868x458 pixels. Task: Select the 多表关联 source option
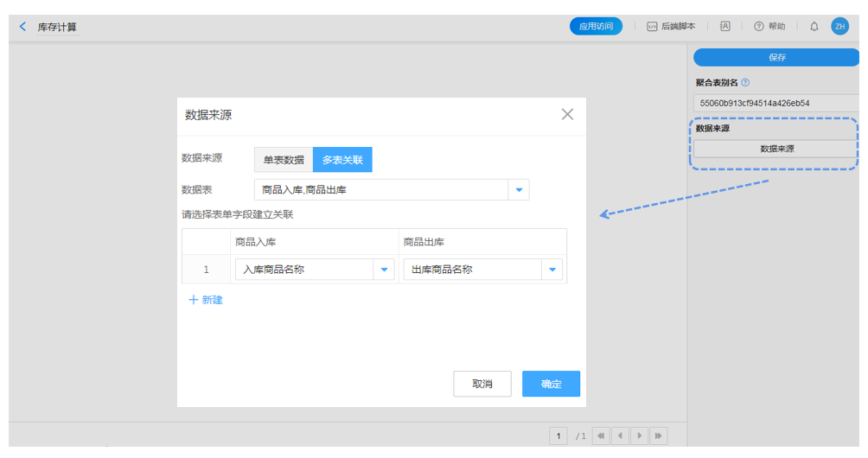(x=342, y=160)
